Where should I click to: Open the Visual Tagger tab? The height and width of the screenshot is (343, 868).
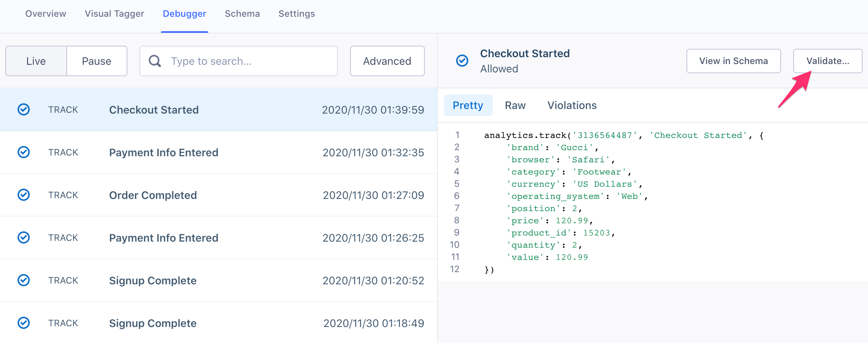(x=114, y=14)
